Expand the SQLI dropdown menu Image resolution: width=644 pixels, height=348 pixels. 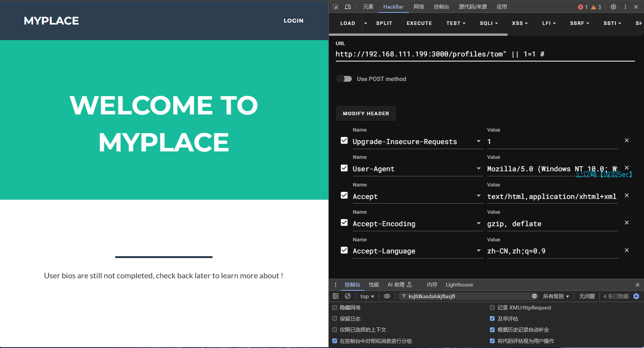489,23
